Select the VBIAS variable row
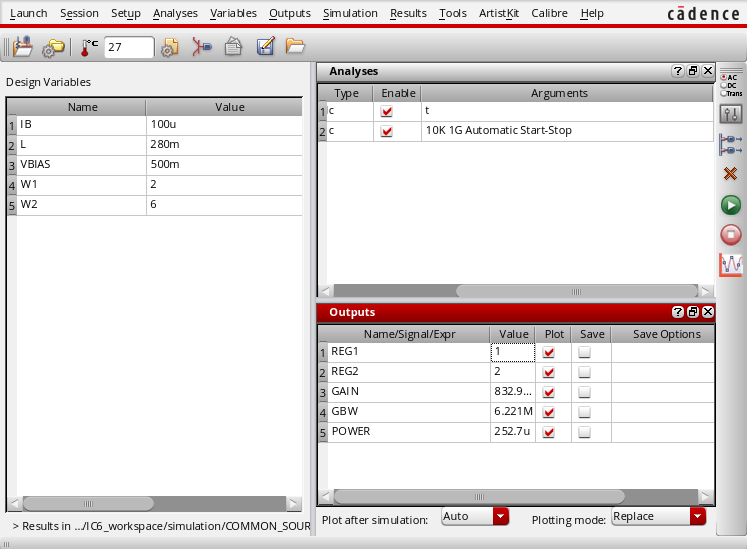This screenshot has height=549, width=747. point(154,164)
